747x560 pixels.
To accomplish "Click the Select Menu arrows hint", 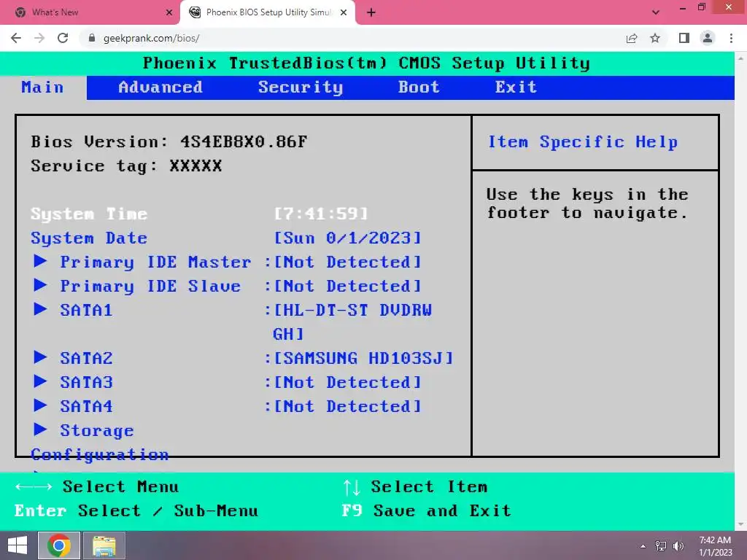I will tap(97, 486).
